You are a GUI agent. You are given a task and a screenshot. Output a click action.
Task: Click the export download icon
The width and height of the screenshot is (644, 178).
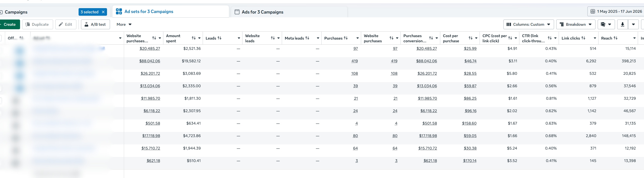[x=623, y=24]
